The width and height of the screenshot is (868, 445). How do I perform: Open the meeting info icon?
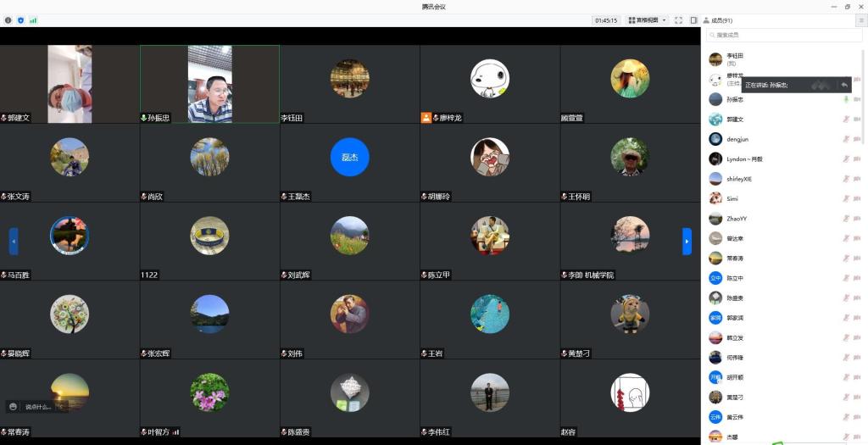[x=8, y=20]
